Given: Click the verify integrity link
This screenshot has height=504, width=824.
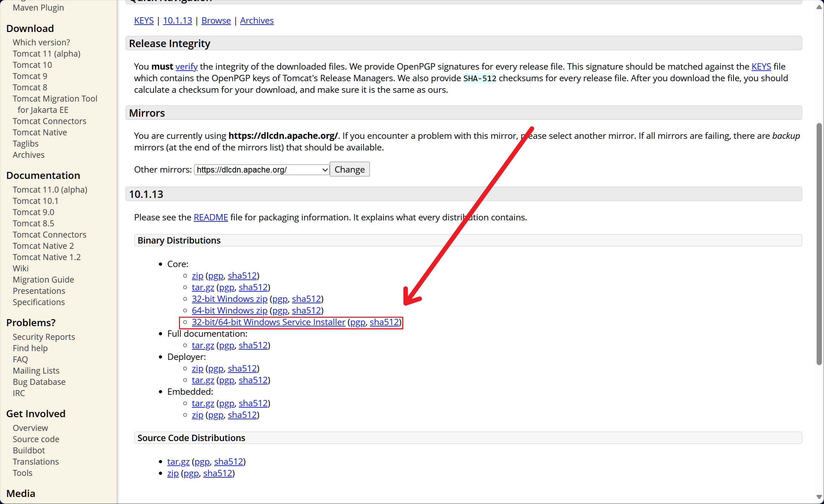Looking at the screenshot, I should [186, 67].
